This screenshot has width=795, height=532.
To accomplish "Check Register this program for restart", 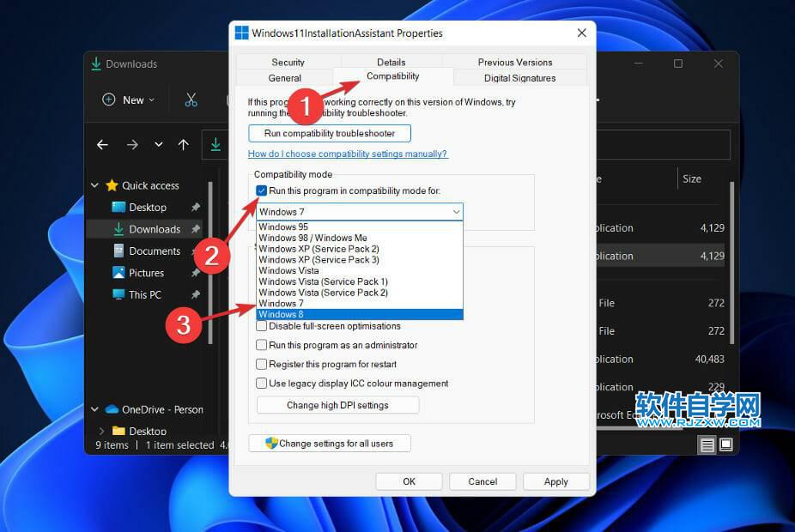I will tap(262, 365).
